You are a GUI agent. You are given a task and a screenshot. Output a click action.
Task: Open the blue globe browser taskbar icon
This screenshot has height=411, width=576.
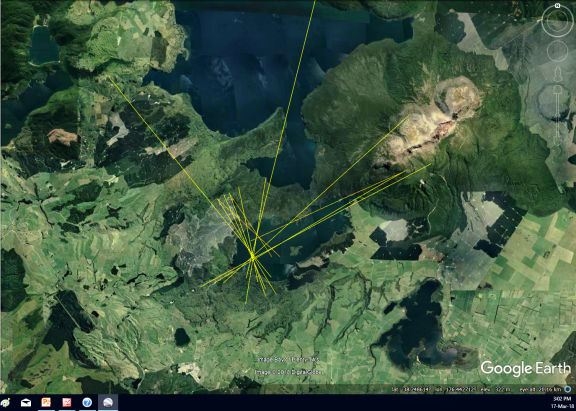point(87,403)
